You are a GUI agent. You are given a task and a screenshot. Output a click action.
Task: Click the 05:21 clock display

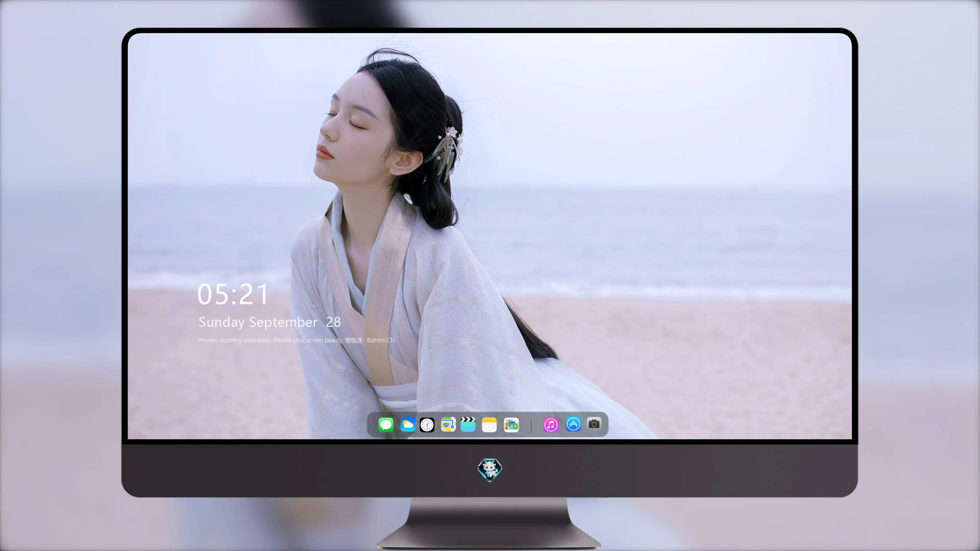coord(232,294)
